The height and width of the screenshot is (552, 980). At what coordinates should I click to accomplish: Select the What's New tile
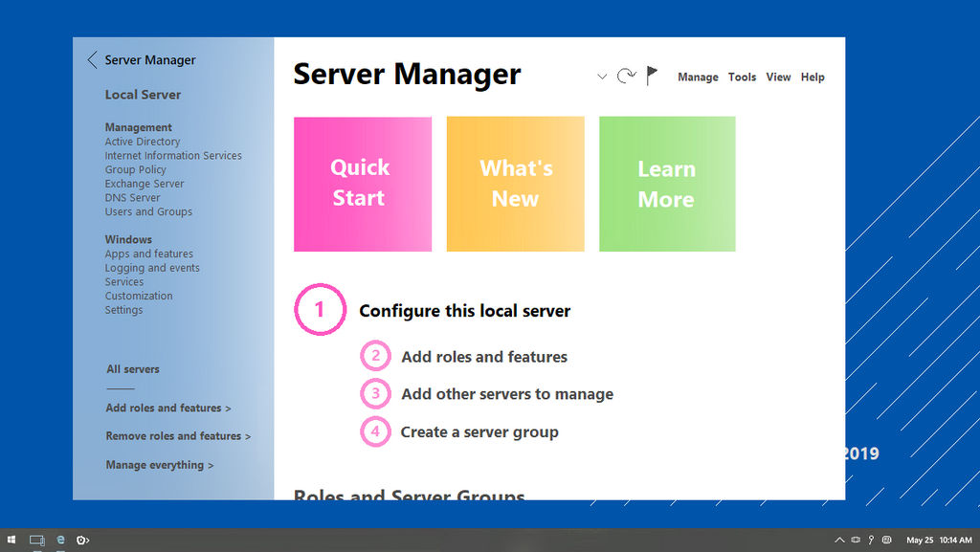tap(516, 185)
